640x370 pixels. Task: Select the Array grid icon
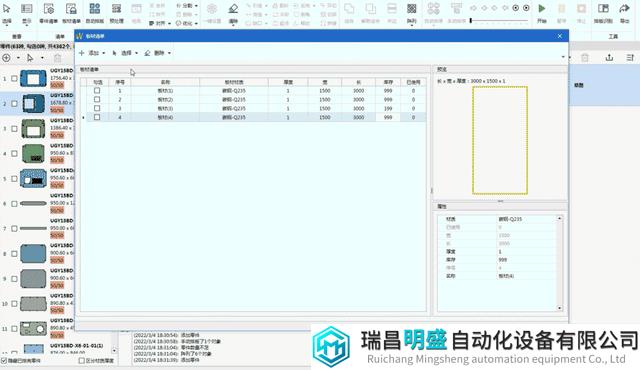tap(412, 8)
